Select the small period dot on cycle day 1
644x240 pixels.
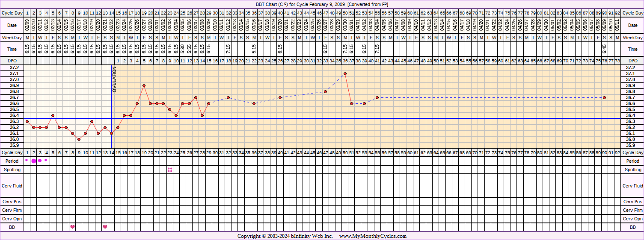(x=27, y=160)
